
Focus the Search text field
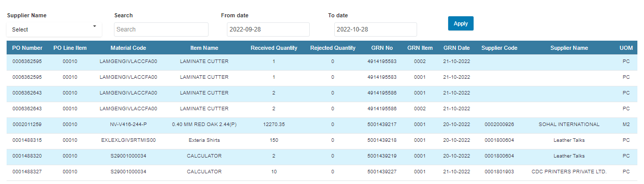[x=161, y=29]
